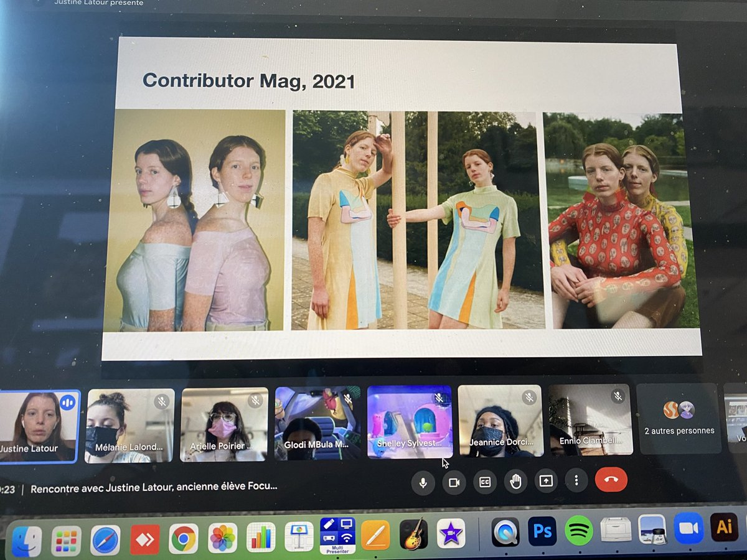Raise your hand in the meeting
The height and width of the screenshot is (560, 747).
coord(515,481)
